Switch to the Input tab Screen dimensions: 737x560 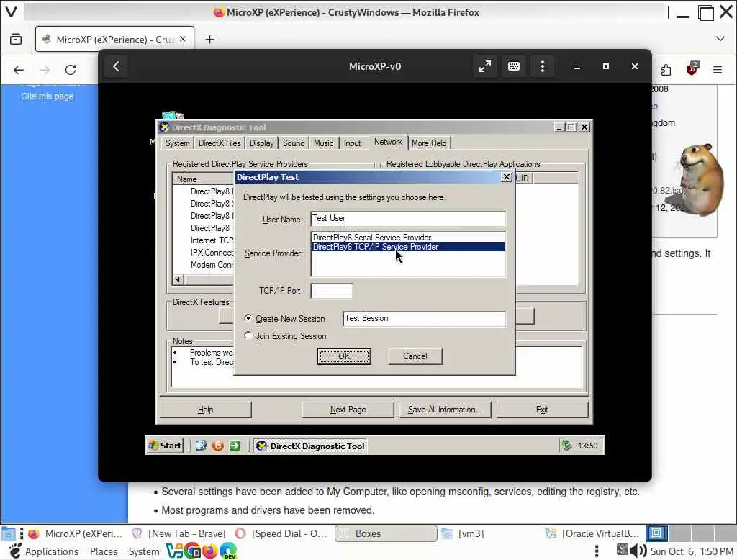(352, 143)
